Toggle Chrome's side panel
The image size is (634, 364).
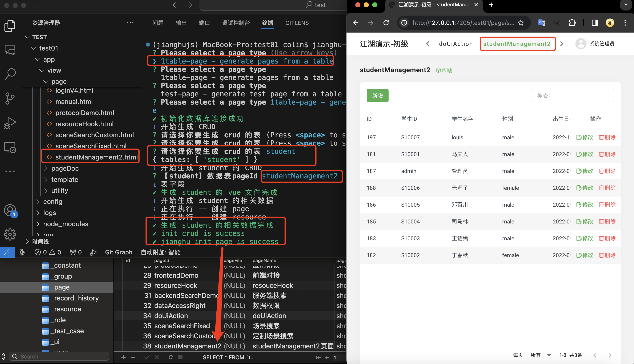point(595,23)
